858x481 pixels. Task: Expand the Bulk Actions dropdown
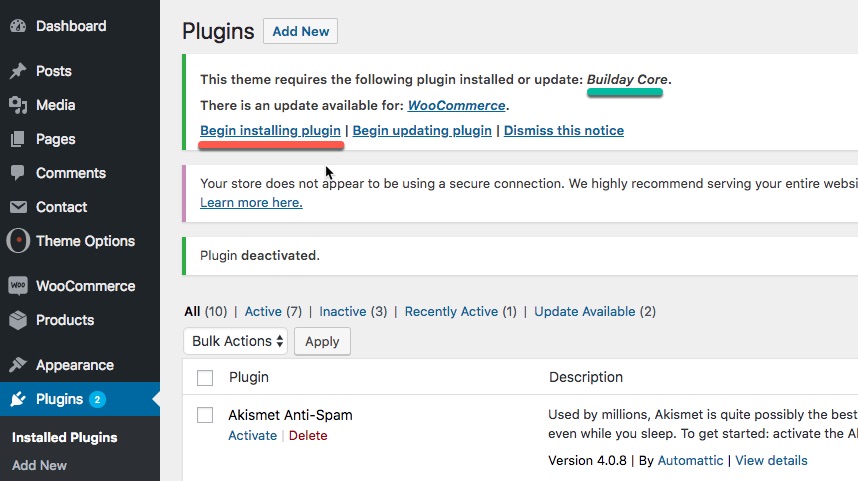click(235, 341)
